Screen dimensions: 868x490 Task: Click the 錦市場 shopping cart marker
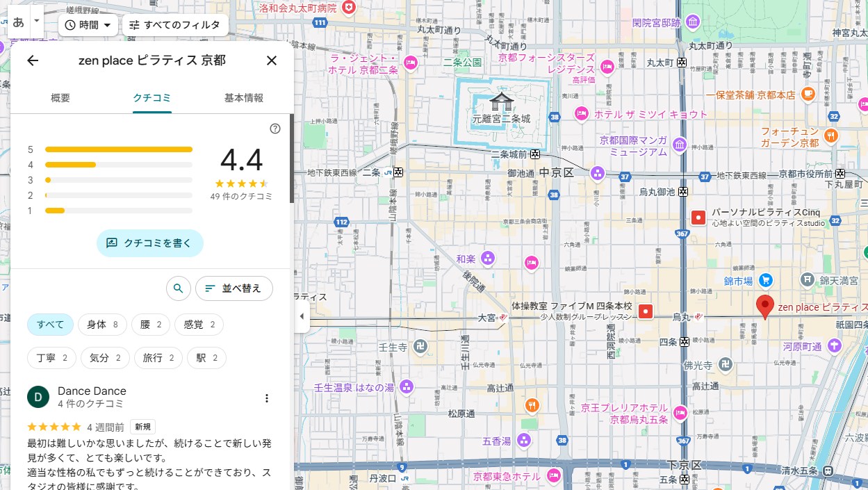tap(765, 281)
